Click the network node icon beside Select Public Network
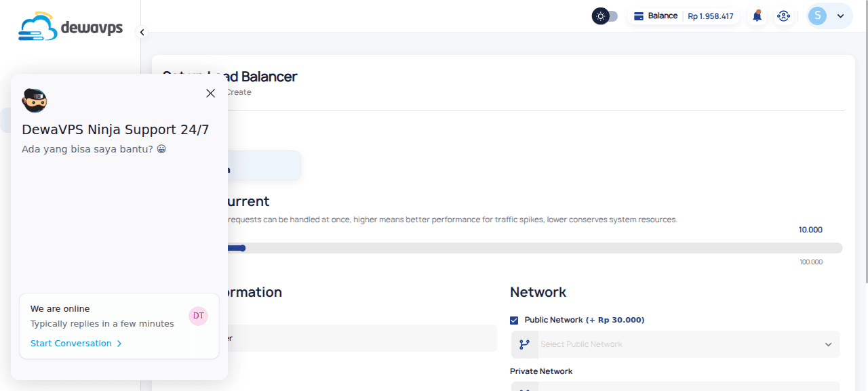 [525, 344]
